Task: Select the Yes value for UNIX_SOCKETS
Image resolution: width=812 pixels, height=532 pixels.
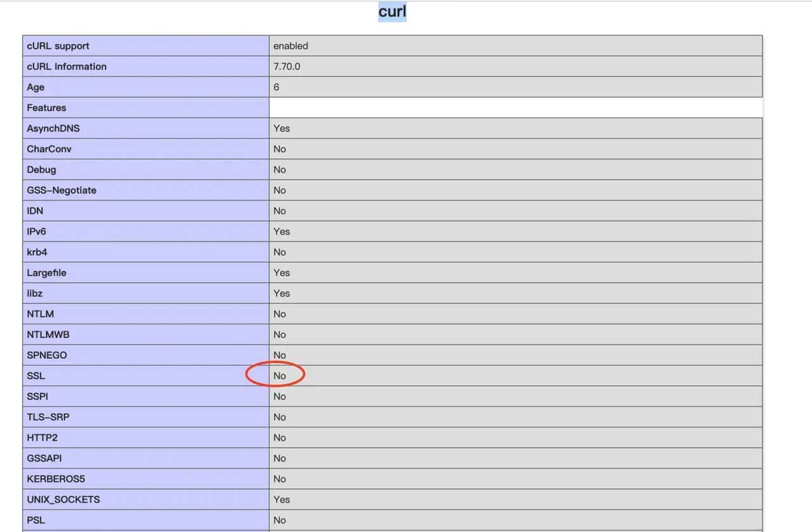Action: point(282,500)
